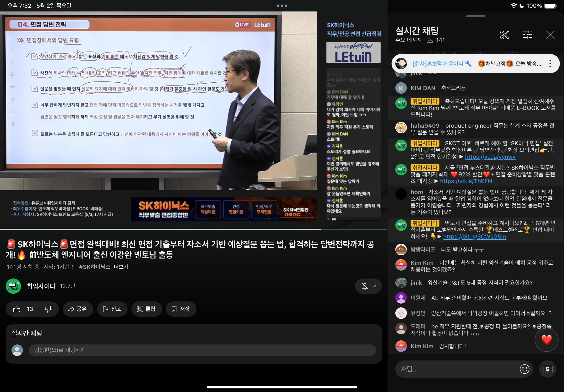Open the https://vo.la/ThKFN link
The image size is (564, 392).
click(x=466, y=181)
